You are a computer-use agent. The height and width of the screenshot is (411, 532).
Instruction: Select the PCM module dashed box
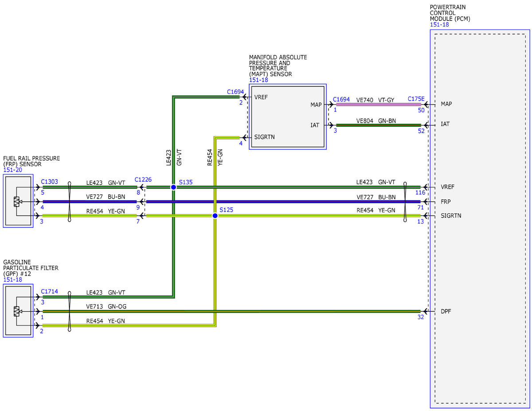click(x=481, y=219)
